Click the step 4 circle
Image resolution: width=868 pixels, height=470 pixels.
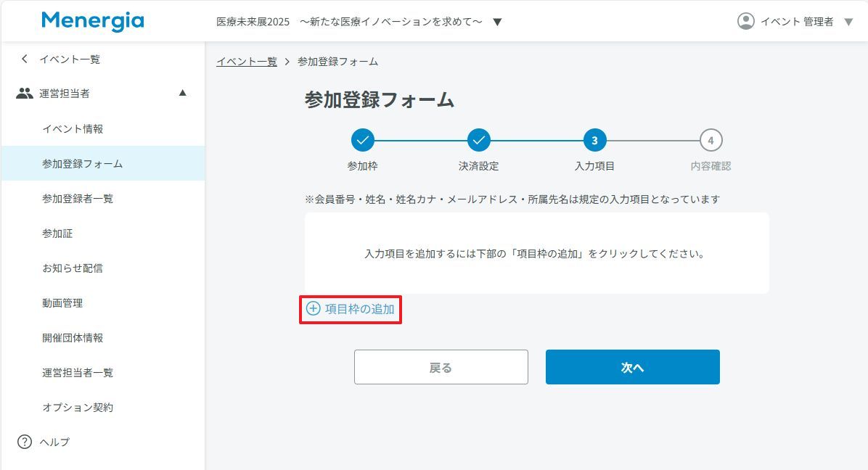click(x=711, y=141)
